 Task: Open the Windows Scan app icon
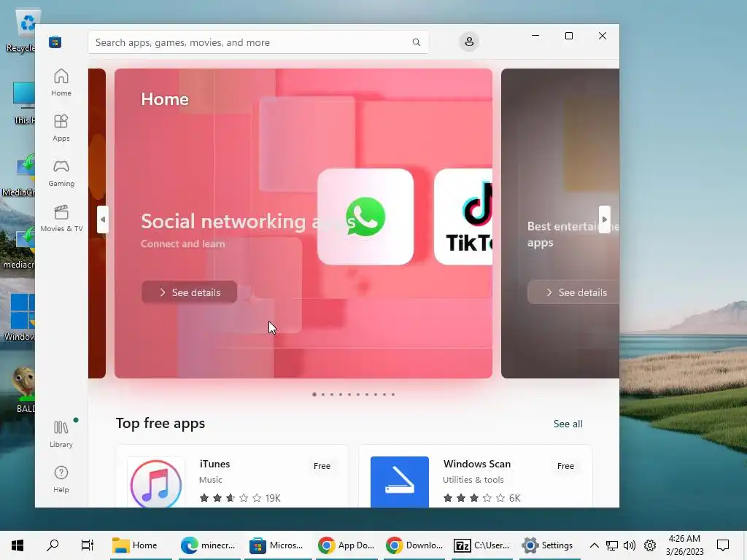point(400,482)
